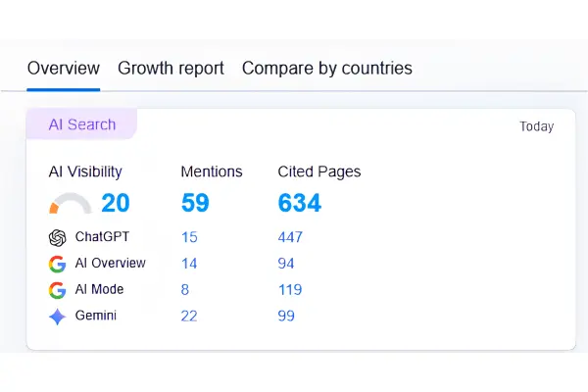Click Gemini mentions value 22
588x392 pixels.
pyautogui.click(x=190, y=316)
